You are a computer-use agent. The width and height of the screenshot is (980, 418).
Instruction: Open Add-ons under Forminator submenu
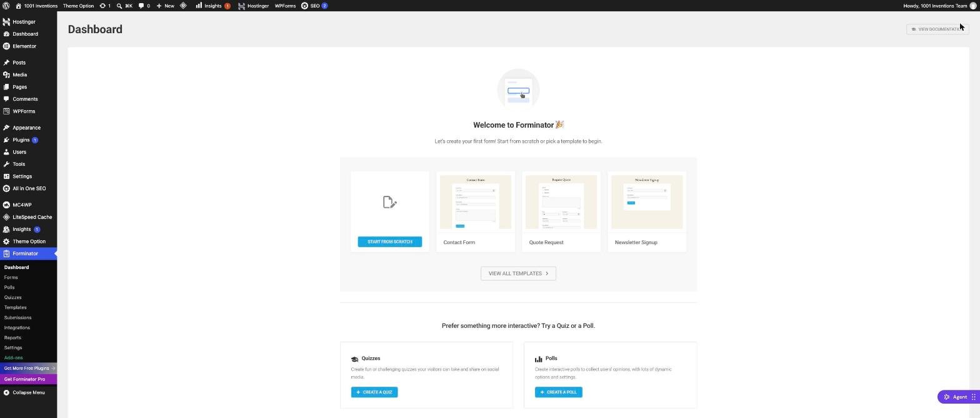13,357
